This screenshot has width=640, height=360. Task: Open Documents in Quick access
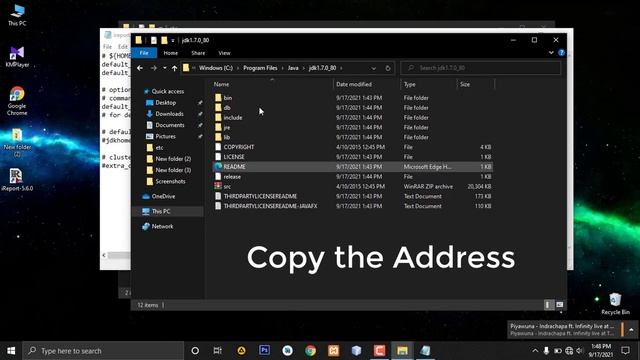tap(170, 125)
